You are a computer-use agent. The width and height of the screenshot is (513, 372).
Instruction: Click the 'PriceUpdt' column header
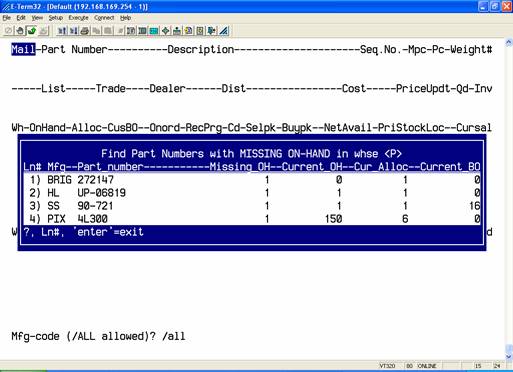click(423, 89)
